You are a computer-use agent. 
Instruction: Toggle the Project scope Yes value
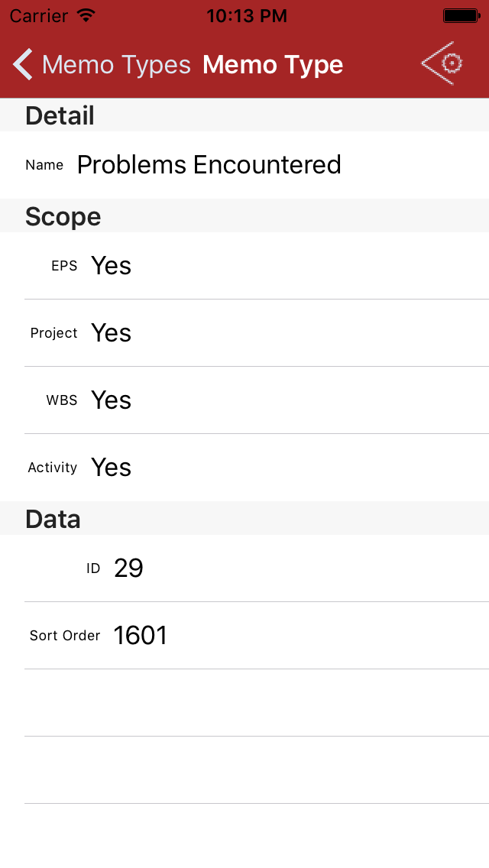[112, 333]
